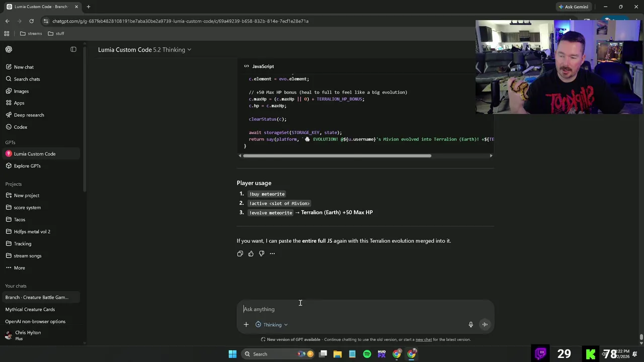Click the !evolve meteorite command text

[x=271, y=213]
